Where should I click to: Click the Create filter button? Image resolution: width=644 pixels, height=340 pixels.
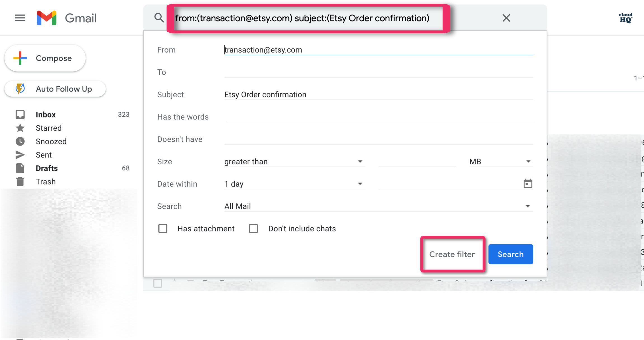(452, 254)
